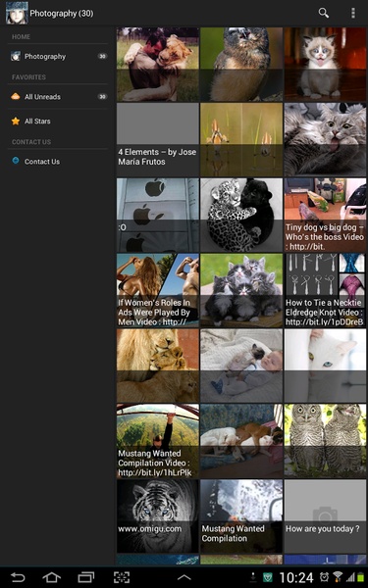The image size is (368, 588).
Task: Open How to Tie a Necktie post
Action: click(x=325, y=290)
